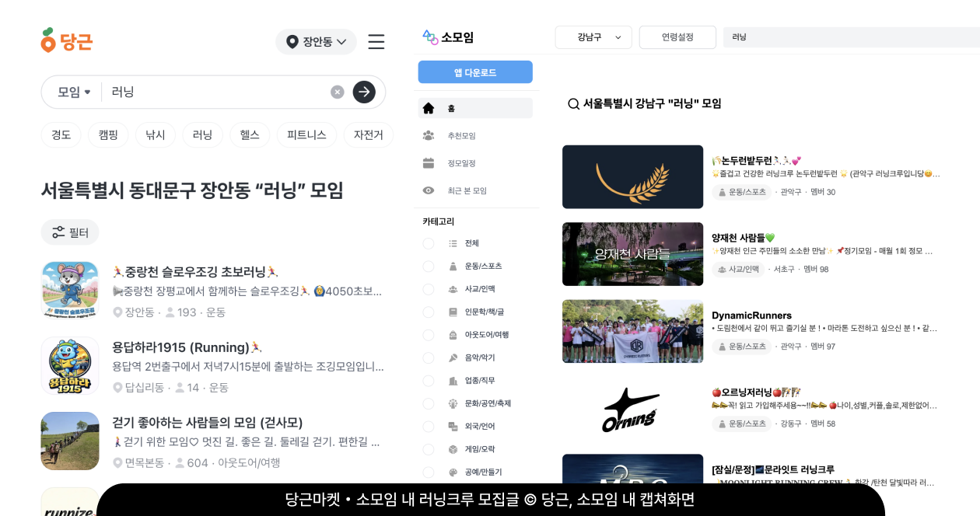980x516 pixels.
Task: Click the palette icon next to 공예/만들기
Action: pos(453,472)
